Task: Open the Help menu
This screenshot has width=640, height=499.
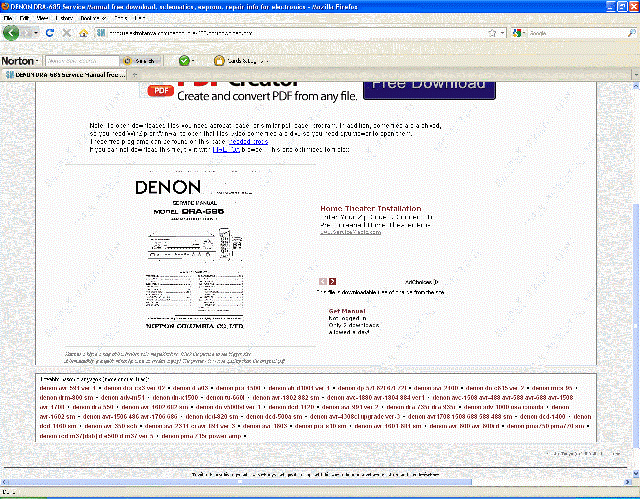Action: [x=140, y=18]
